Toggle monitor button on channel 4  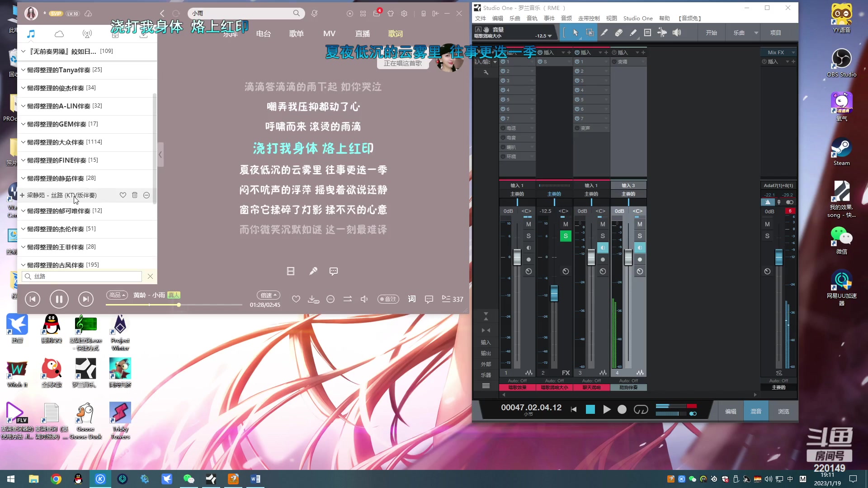coord(640,248)
